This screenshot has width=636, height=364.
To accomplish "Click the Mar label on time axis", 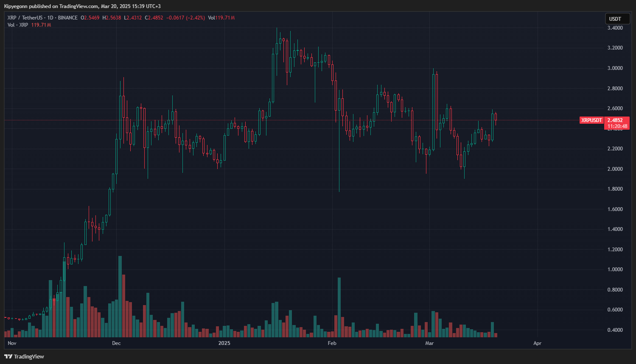I will tap(429, 343).
